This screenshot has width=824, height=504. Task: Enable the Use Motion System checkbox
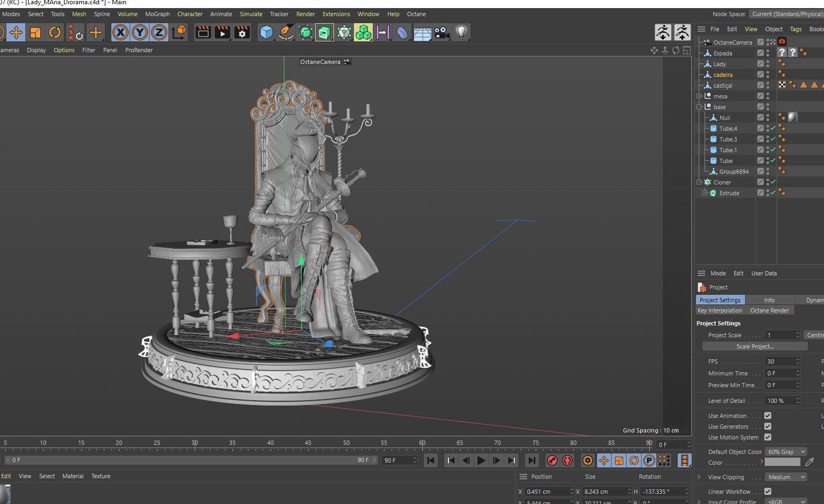[768, 437]
